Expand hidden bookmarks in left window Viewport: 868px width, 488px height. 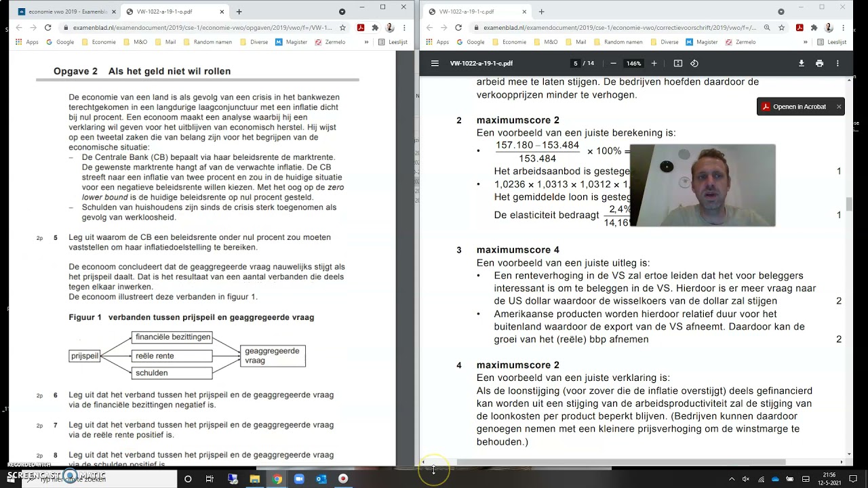367,42
